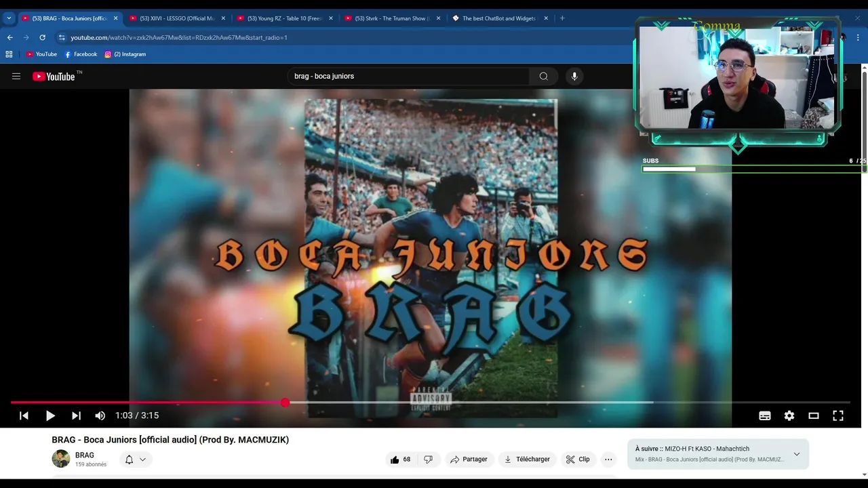
Task: Click the 159 abonnés subscriber count
Action: pyautogui.click(x=91, y=464)
